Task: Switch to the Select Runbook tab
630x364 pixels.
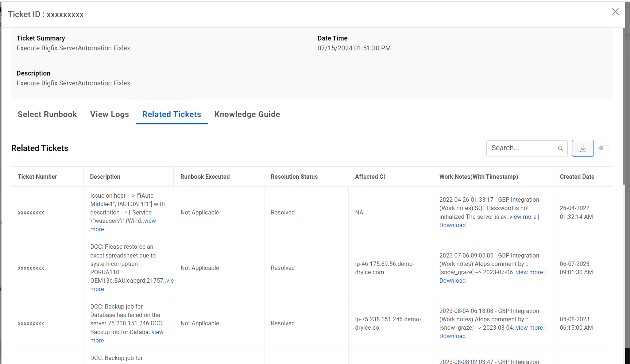Action: 47,115
